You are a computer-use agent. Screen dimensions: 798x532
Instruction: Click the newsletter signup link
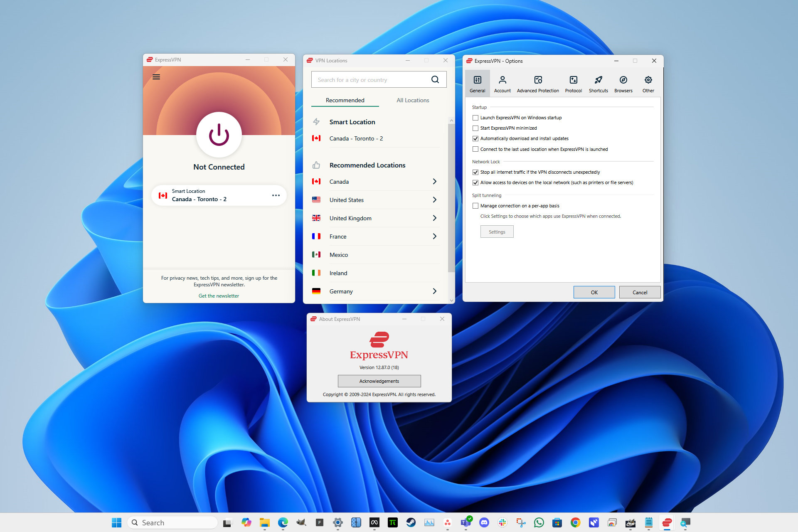coord(220,296)
